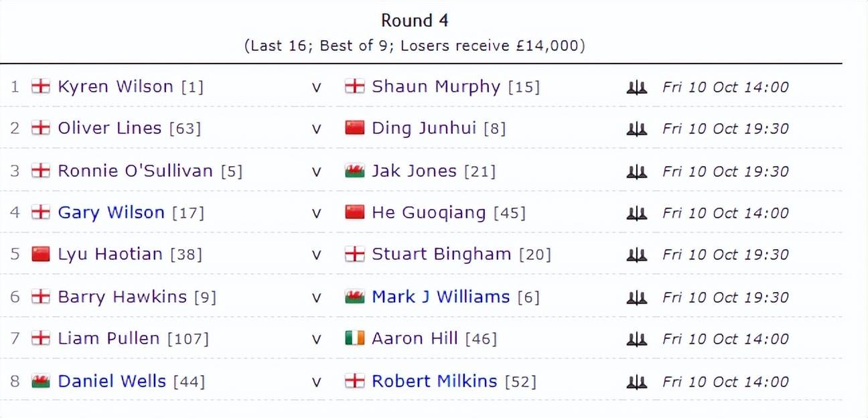The width and height of the screenshot is (868, 418).
Task: Select the Robert Milkins link
Action: tap(435, 381)
